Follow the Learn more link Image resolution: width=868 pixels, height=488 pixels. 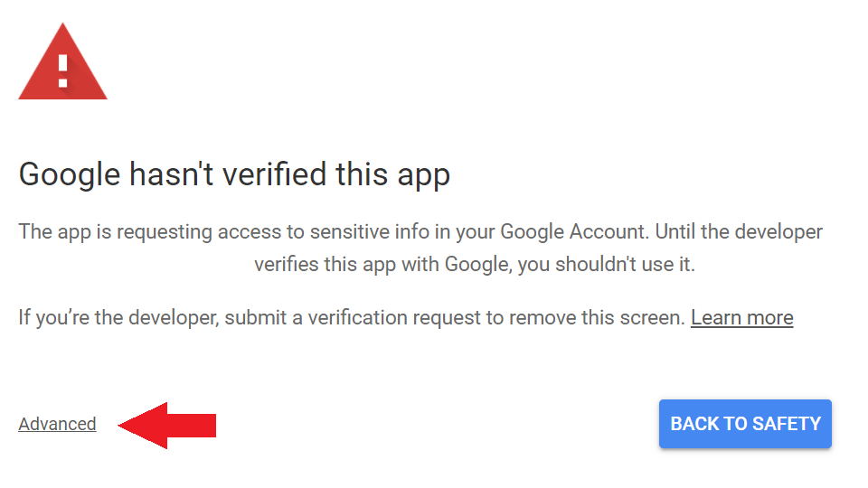point(741,318)
